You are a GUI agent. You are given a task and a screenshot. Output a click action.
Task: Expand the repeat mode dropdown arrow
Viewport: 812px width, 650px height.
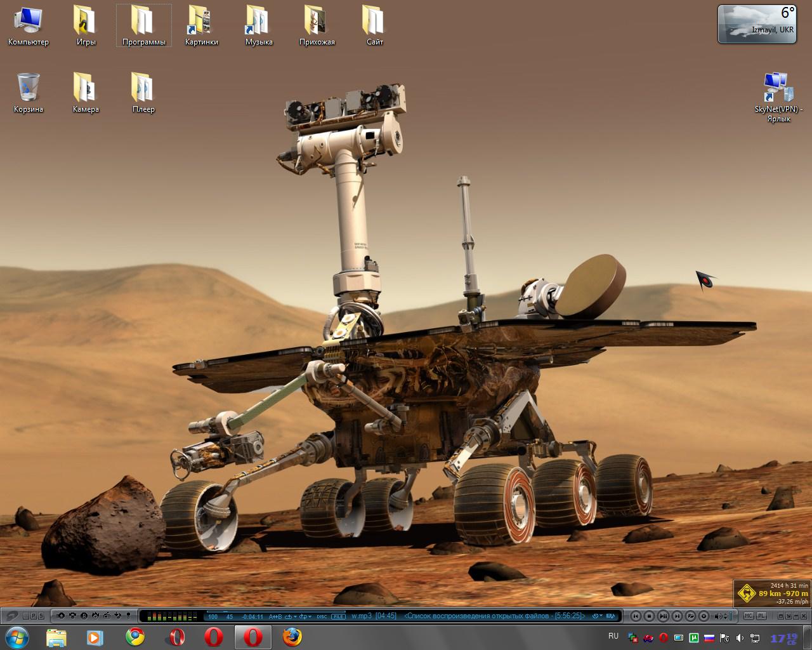click(x=295, y=616)
